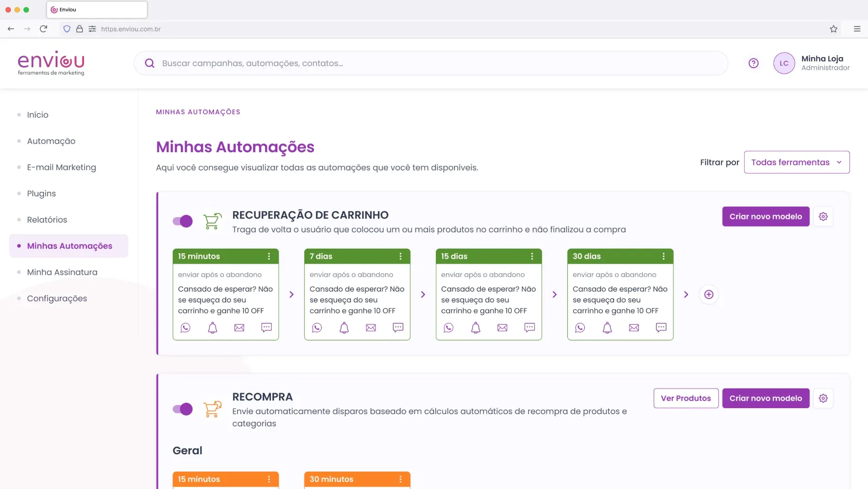
Task: Open options menu on 30 dias card
Action: pyautogui.click(x=664, y=256)
